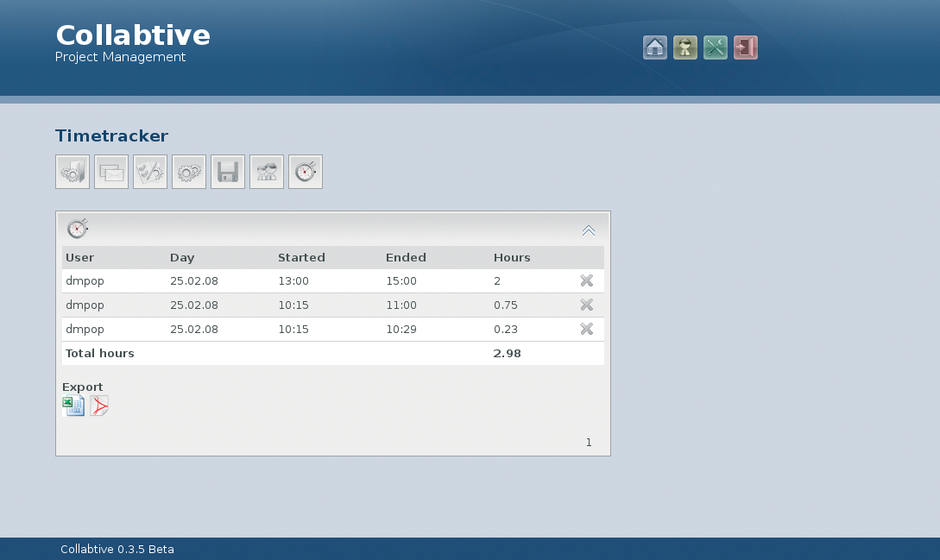940x560 pixels.
Task: Select dmpop in the 13:00 row
Action: [85, 281]
